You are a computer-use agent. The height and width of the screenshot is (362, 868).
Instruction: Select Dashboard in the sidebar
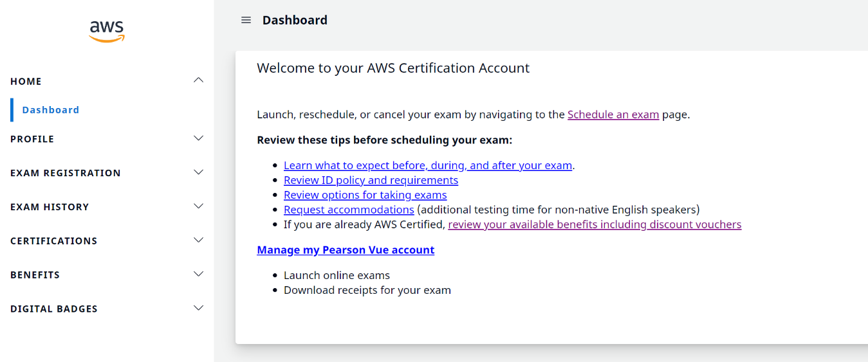(51, 110)
